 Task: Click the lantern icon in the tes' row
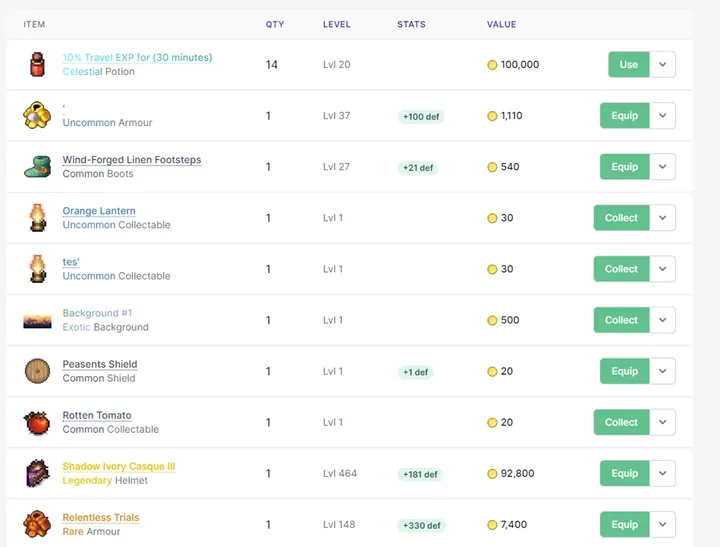point(38,269)
